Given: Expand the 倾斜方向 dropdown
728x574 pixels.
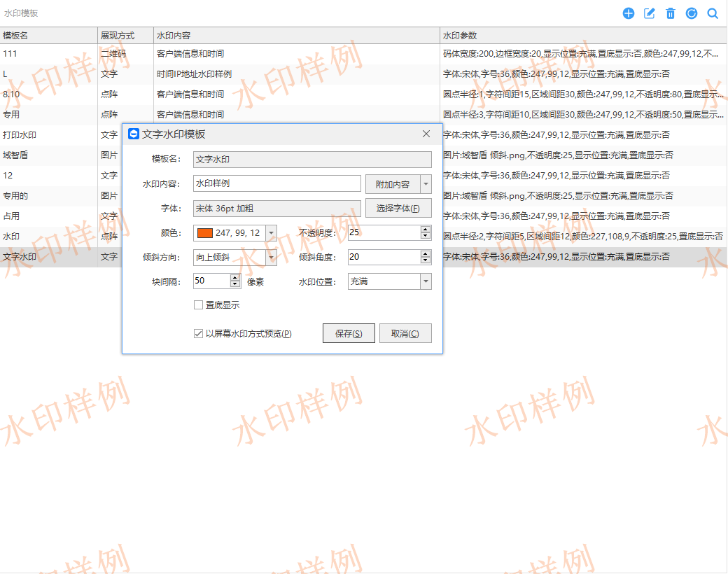Looking at the screenshot, I should point(272,257).
